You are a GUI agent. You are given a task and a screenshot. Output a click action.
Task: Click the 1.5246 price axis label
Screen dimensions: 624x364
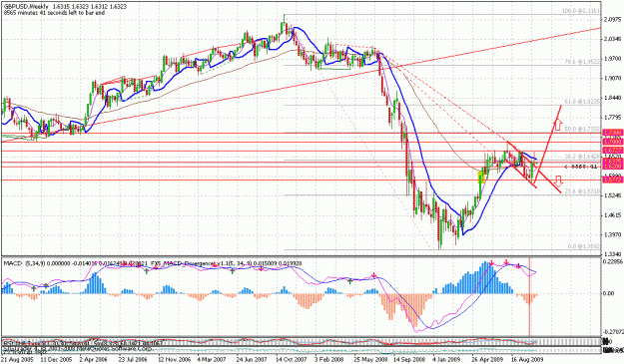coord(613,195)
